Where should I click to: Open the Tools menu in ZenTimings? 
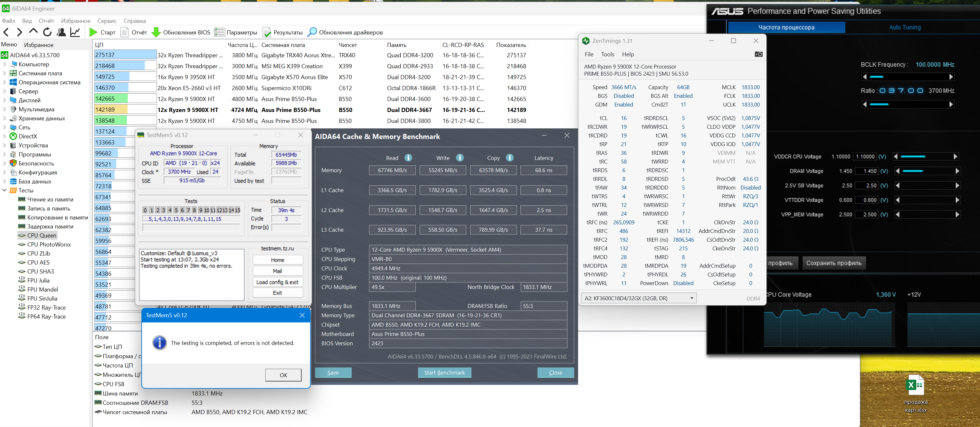607,54
